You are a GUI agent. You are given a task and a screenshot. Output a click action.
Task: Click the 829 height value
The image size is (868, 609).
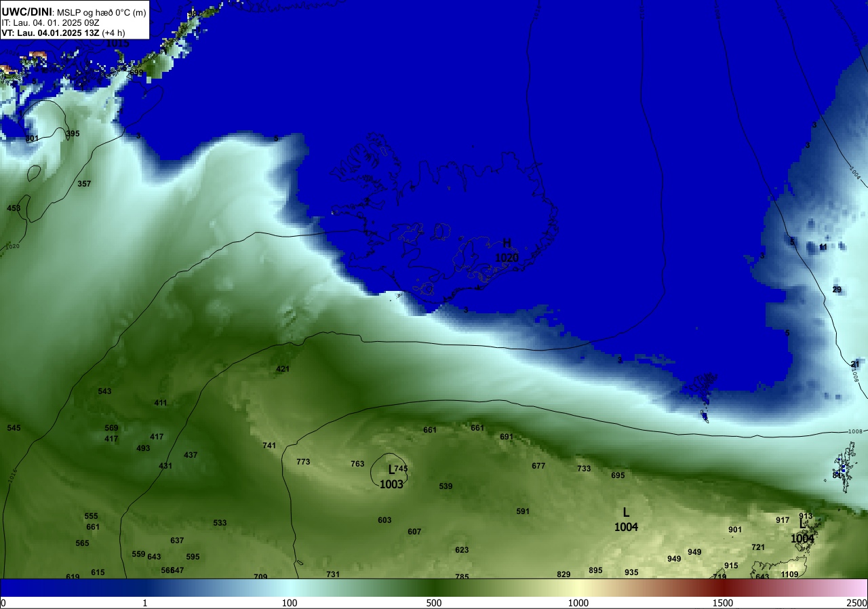coord(564,574)
